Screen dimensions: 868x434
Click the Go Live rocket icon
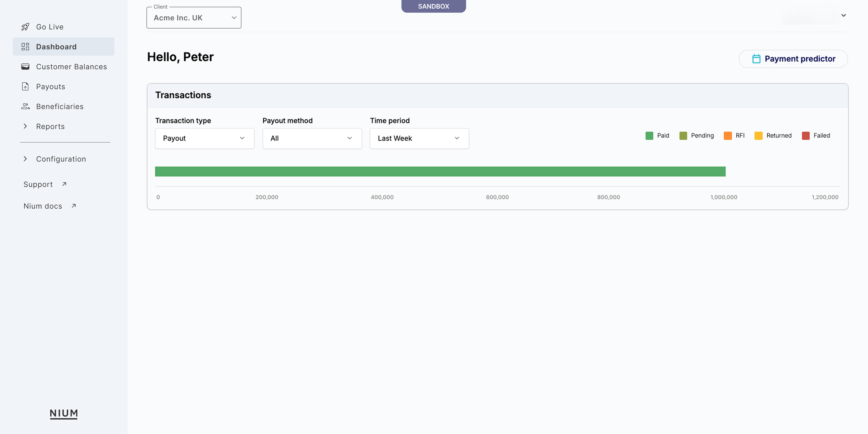(25, 27)
